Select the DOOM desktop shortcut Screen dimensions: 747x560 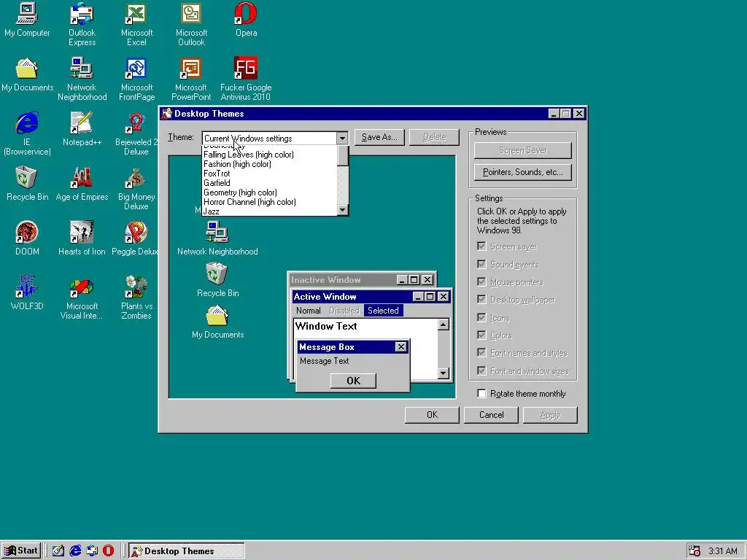[27, 238]
